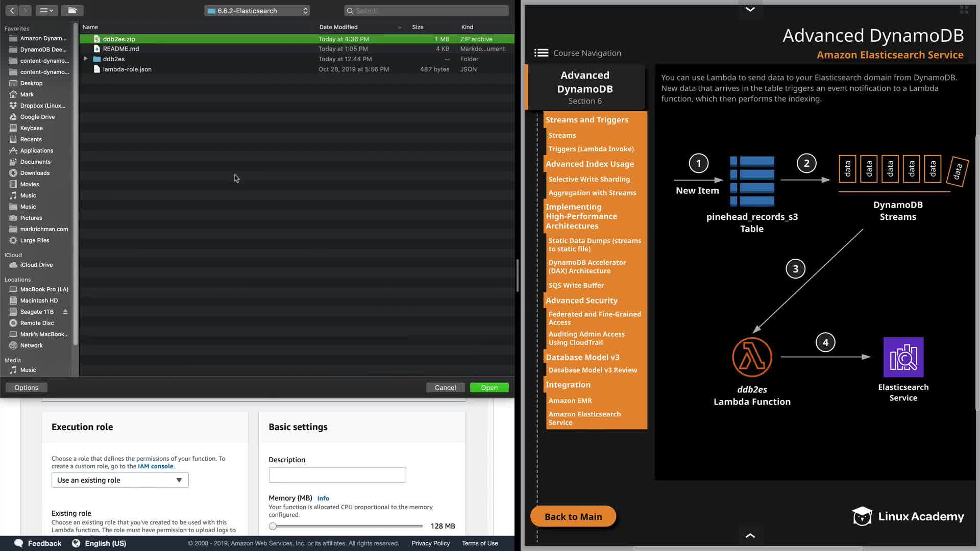This screenshot has height=551, width=980.
Task: Click the Lambda function icon in diagram
Action: [x=752, y=357]
